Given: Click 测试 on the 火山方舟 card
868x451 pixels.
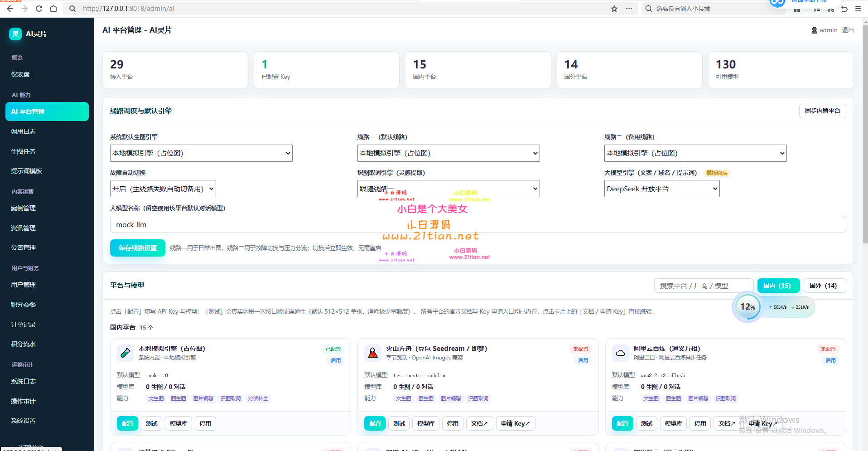Looking at the screenshot, I should pyautogui.click(x=399, y=423).
